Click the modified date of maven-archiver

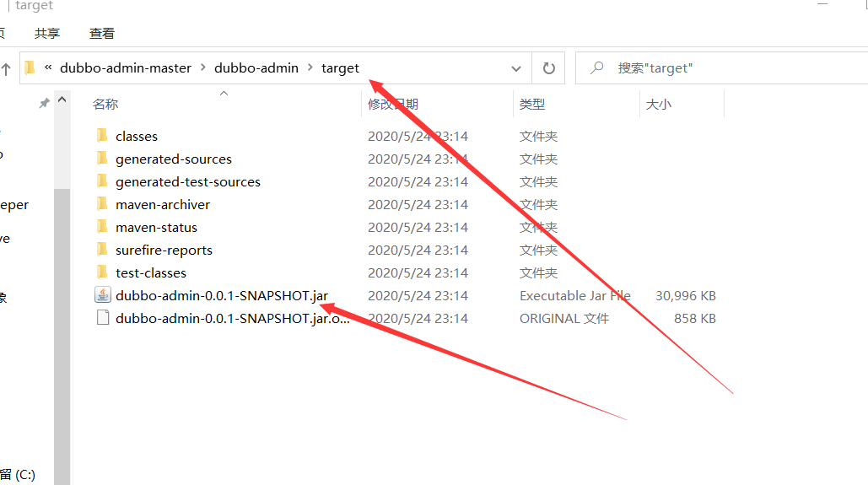tap(418, 204)
